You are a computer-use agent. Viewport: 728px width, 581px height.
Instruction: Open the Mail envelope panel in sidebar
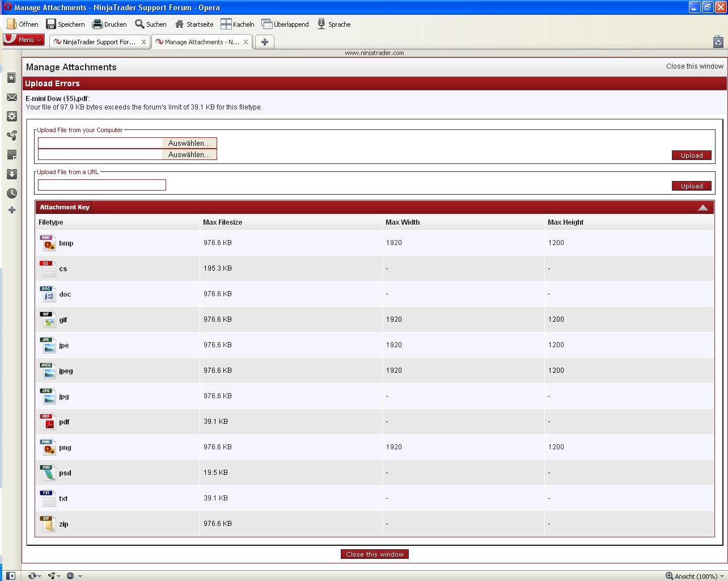click(x=11, y=98)
